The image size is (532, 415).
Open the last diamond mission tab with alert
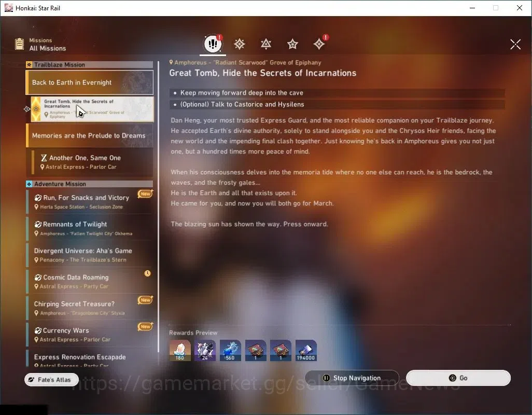coord(319,44)
